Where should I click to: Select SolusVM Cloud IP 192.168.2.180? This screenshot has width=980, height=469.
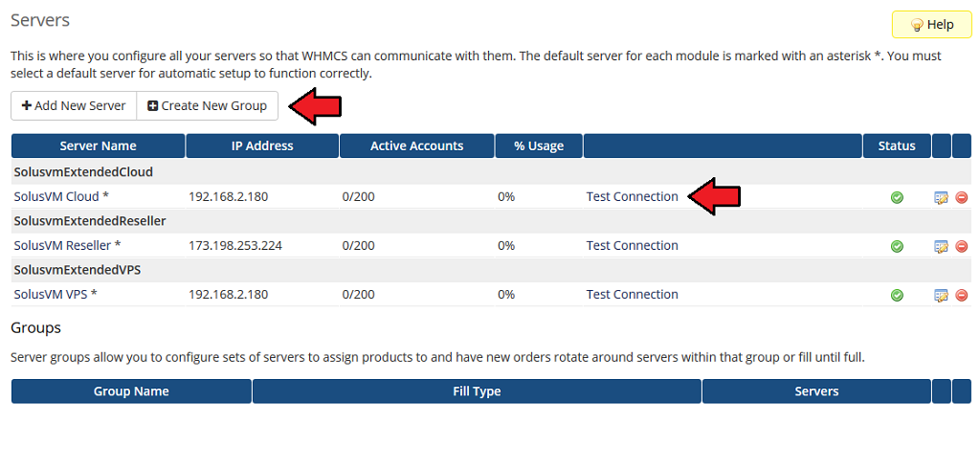tap(228, 196)
